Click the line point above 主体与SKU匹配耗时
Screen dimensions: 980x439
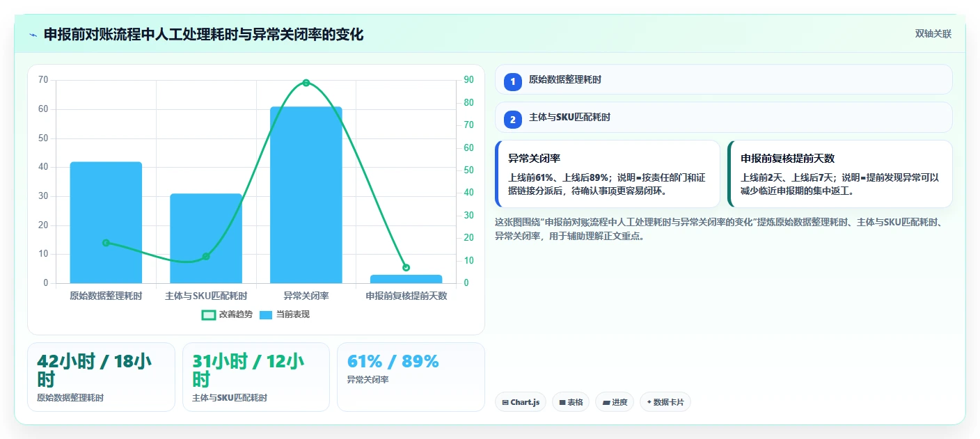(x=206, y=257)
